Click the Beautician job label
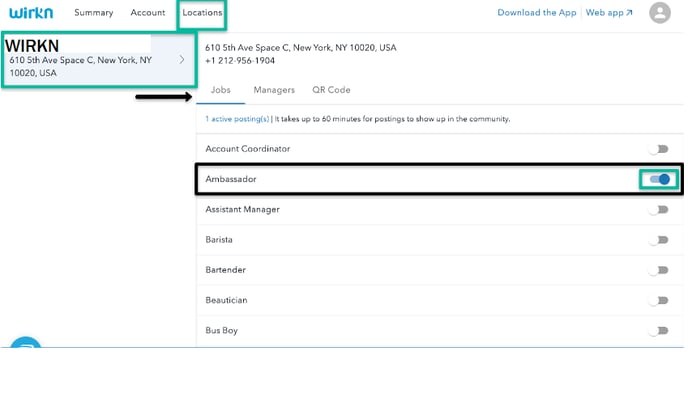Screen dimensions: 688x398 tap(226, 300)
